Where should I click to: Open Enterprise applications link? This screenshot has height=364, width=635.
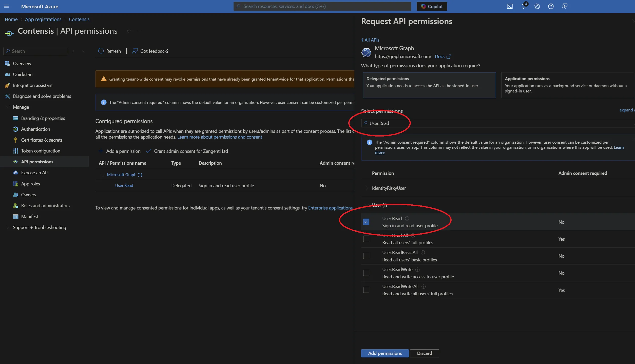(x=330, y=208)
